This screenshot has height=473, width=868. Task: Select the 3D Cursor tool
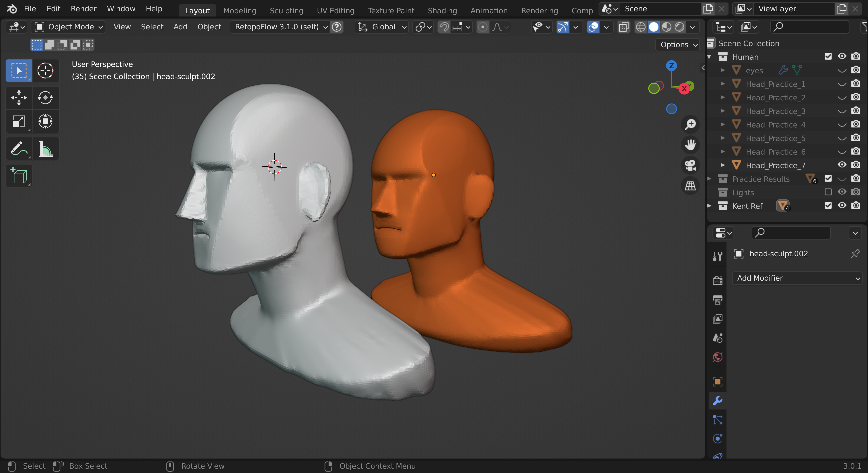coord(45,71)
